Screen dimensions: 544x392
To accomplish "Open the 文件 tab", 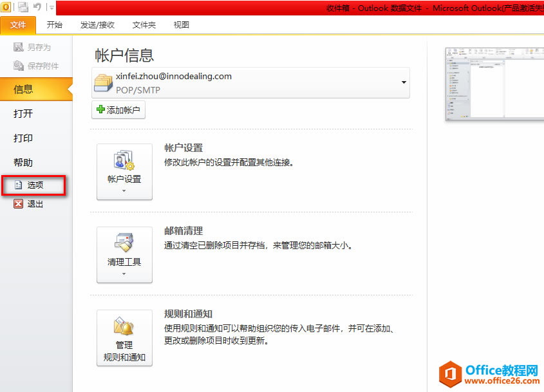I will point(18,25).
